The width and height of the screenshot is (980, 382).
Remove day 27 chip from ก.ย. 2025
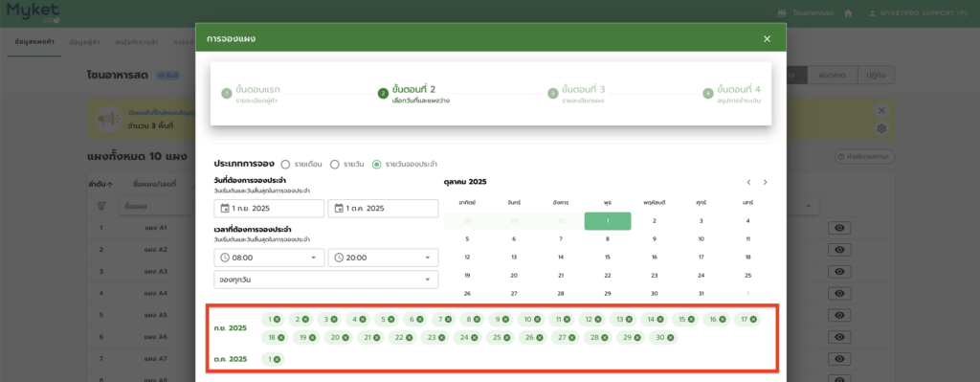click(x=571, y=338)
